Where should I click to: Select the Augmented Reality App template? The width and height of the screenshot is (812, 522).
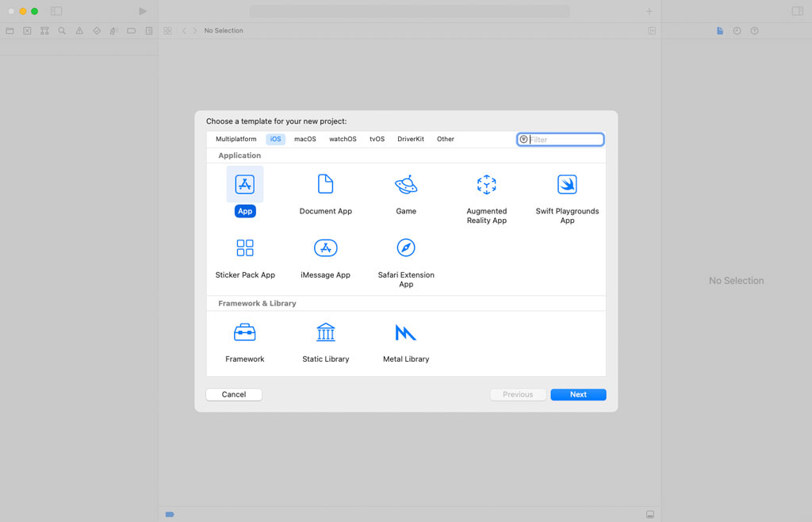pyautogui.click(x=486, y=184)
